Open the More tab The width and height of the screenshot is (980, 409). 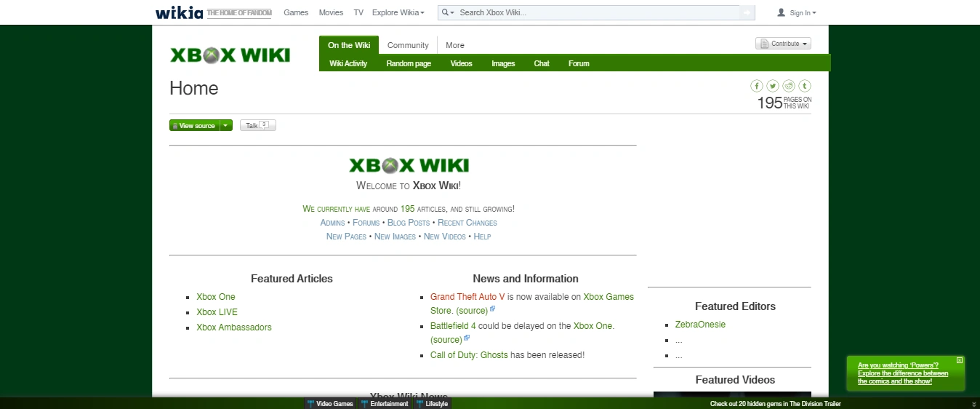[x=455, y=45]
